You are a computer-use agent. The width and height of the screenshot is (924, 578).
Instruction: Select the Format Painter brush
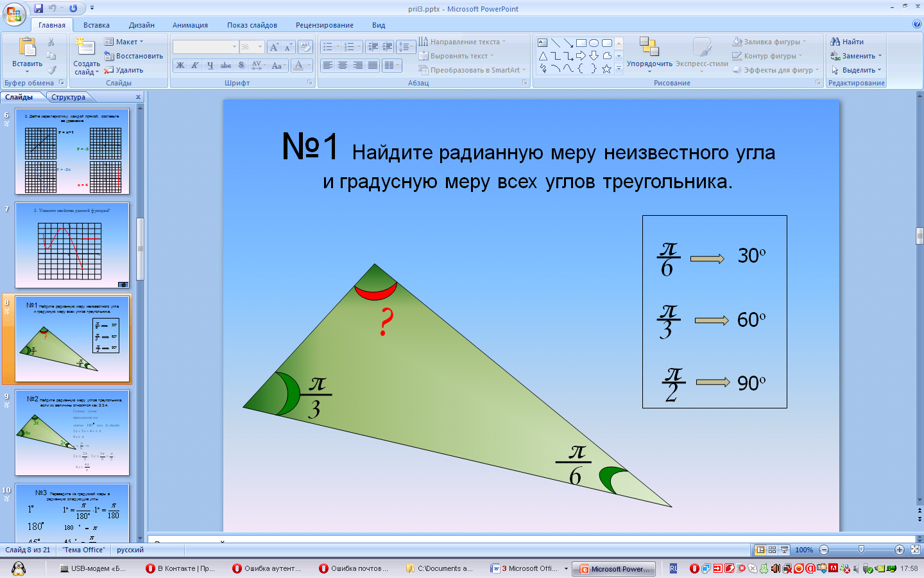click(x=51, y=70)
